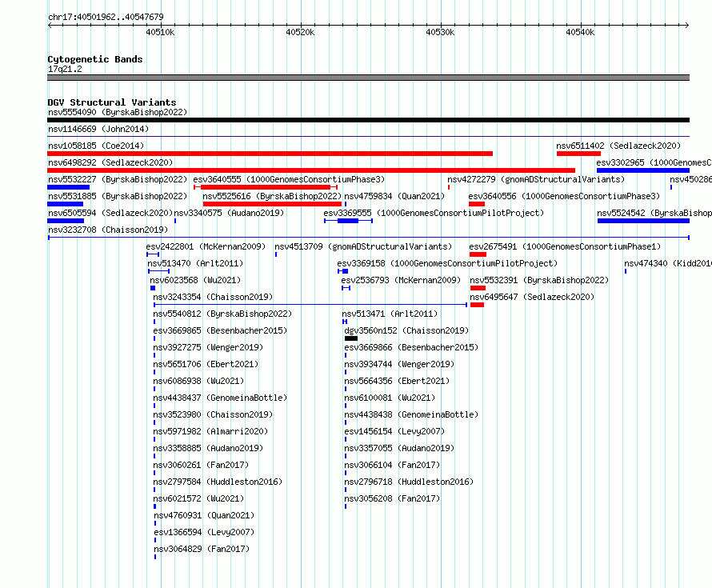
Task: Click esv2675491 (1000GenomesConsortiumPhase1) label
Action: (x=565, y=246)
